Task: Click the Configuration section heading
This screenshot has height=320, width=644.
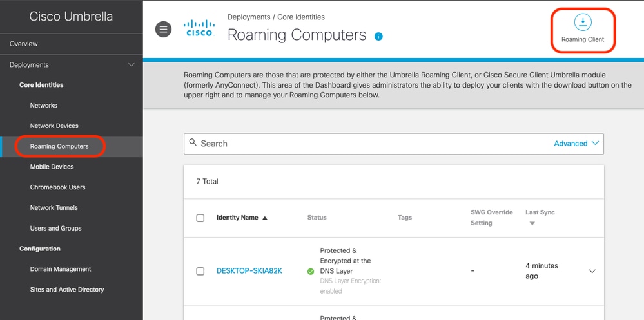Action: coord(40,249)
